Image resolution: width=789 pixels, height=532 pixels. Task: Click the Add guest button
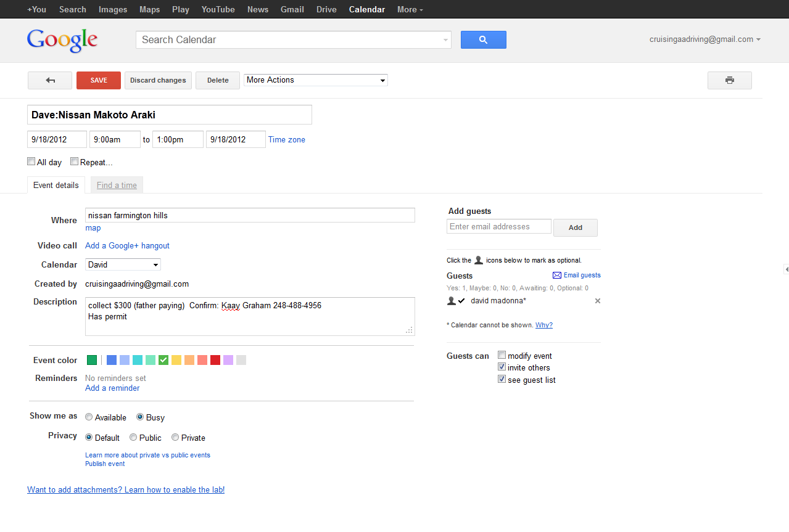[576, 227]
